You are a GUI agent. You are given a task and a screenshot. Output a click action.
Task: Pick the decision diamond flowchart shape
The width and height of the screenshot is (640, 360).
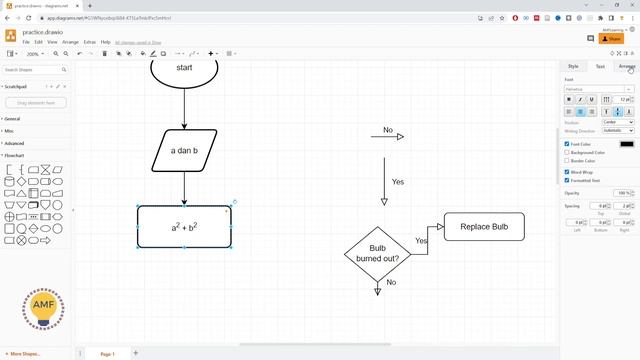tap(21, 181)
